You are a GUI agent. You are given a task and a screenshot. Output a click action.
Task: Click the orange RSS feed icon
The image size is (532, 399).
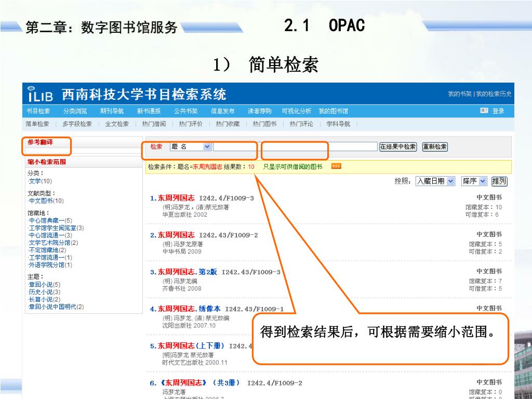(336, 166)
